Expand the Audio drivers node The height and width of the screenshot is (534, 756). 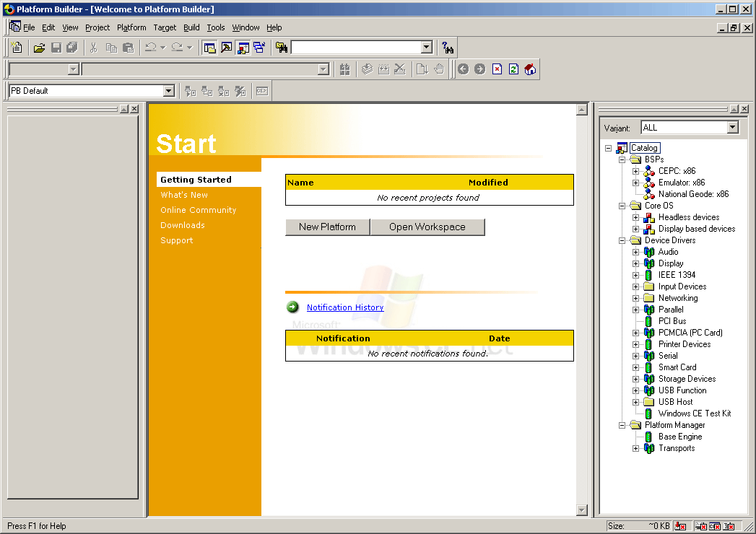(635, 252)
